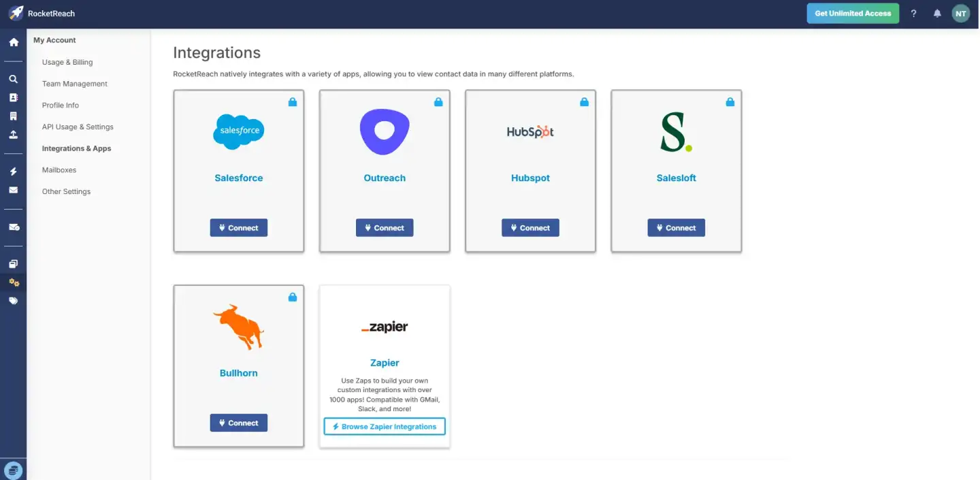Click the coins credits icon at bottom left
The image size is (980, 480).
13,470
